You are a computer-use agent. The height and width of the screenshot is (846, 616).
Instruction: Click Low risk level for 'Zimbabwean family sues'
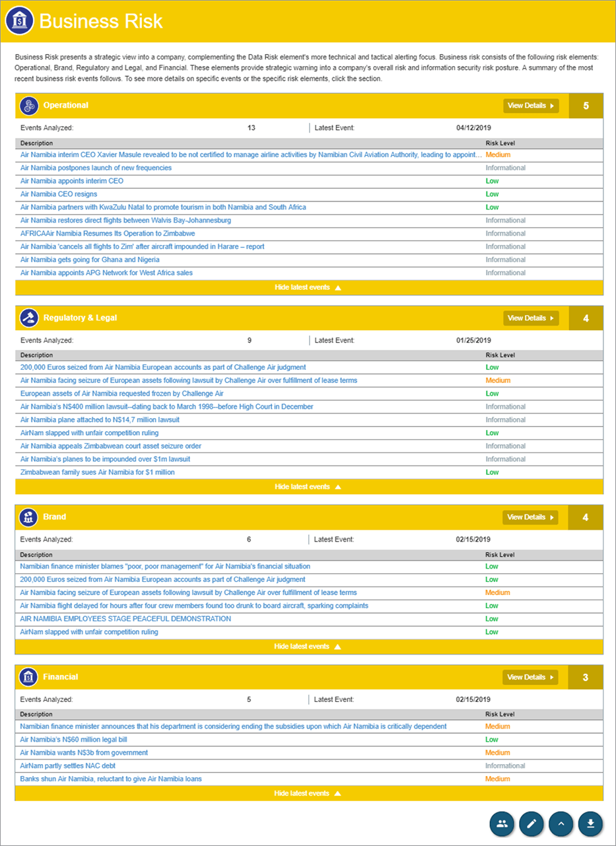(x=492, y=472)
